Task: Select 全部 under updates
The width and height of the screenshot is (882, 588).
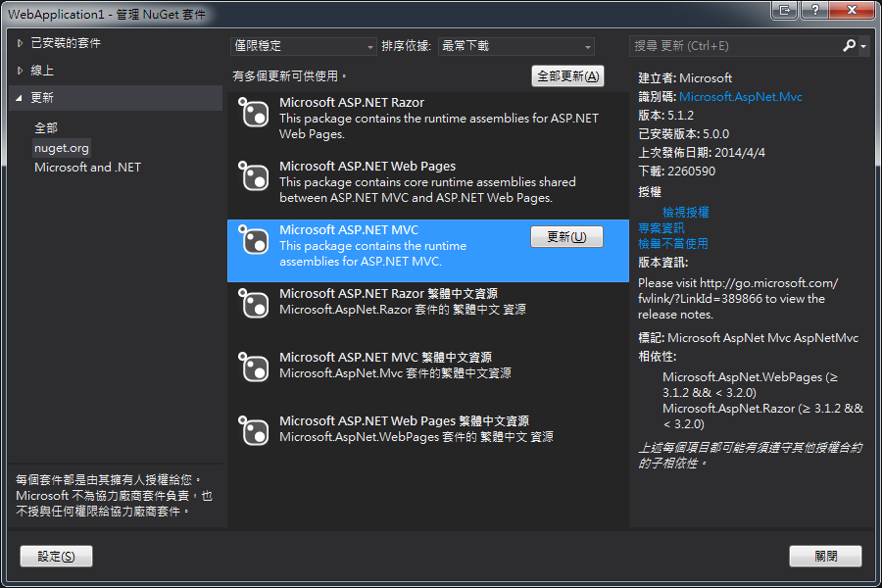Action: (46, 127)
